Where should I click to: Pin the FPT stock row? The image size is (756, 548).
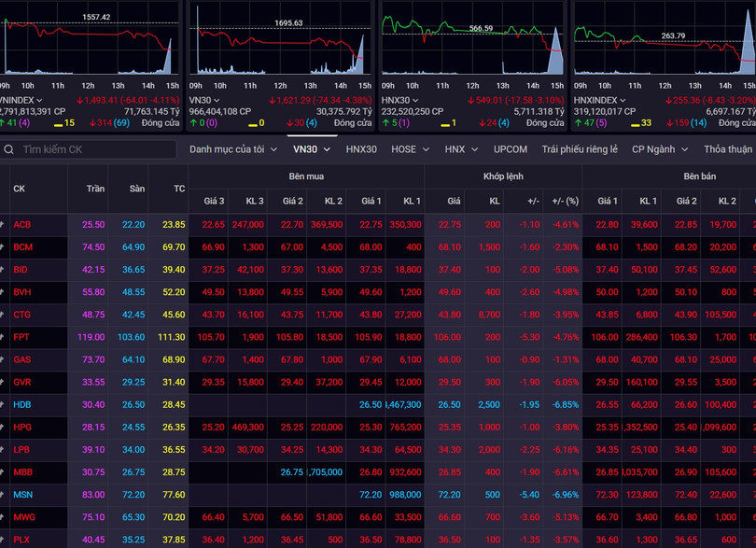pyautogui.click(x=3, y=337)
